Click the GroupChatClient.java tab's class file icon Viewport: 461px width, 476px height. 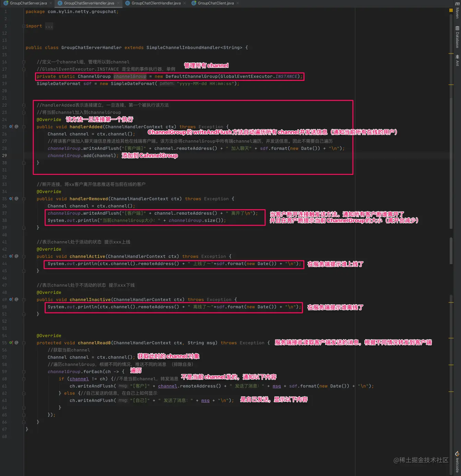pyautogui.click(x=194, y=3)
